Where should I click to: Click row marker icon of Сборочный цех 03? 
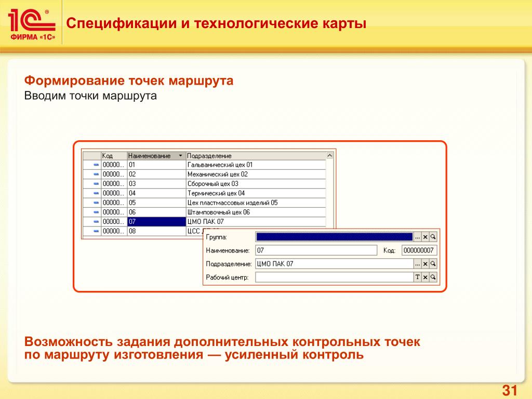pyautogui.click(x=96, y=184)
